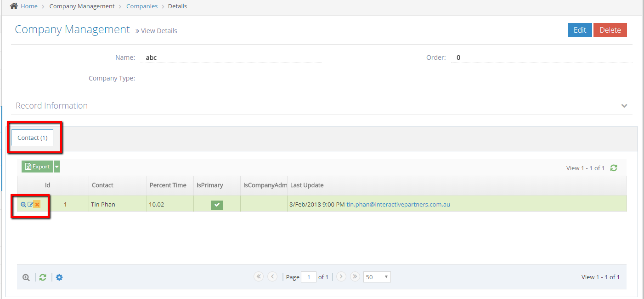The height and width of the screenshot is (299, 644).
Task: Click the Home icon in breadcrumb
Action: tap(14, 6)
